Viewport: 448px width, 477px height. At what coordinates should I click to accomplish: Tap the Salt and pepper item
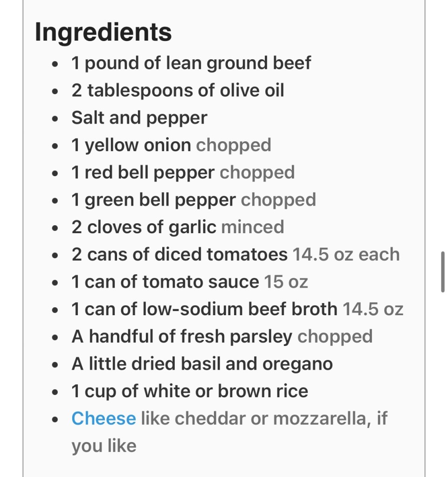coord(139,118)
